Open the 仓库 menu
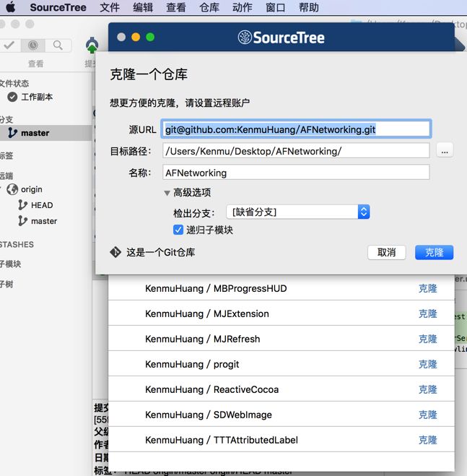This screenshot has width=467, height=476. 209,7
